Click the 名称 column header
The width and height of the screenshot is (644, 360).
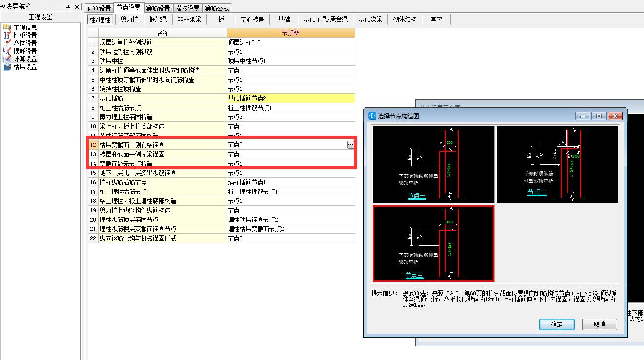[162, 33]
